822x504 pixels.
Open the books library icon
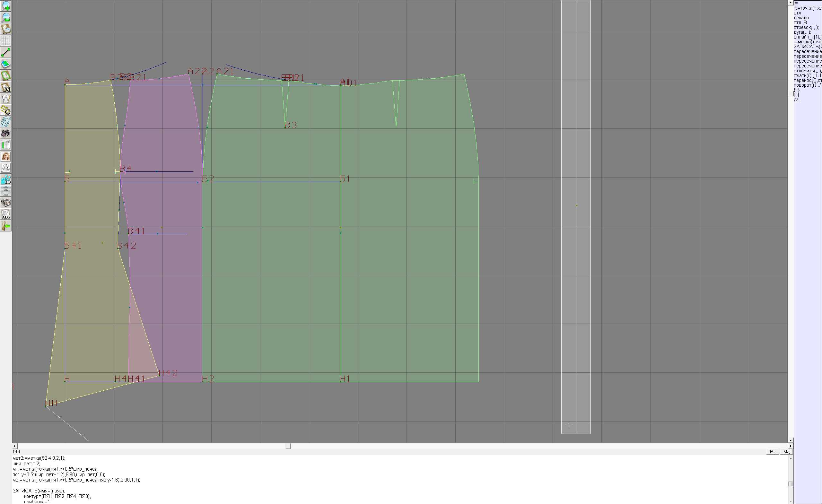6,203
